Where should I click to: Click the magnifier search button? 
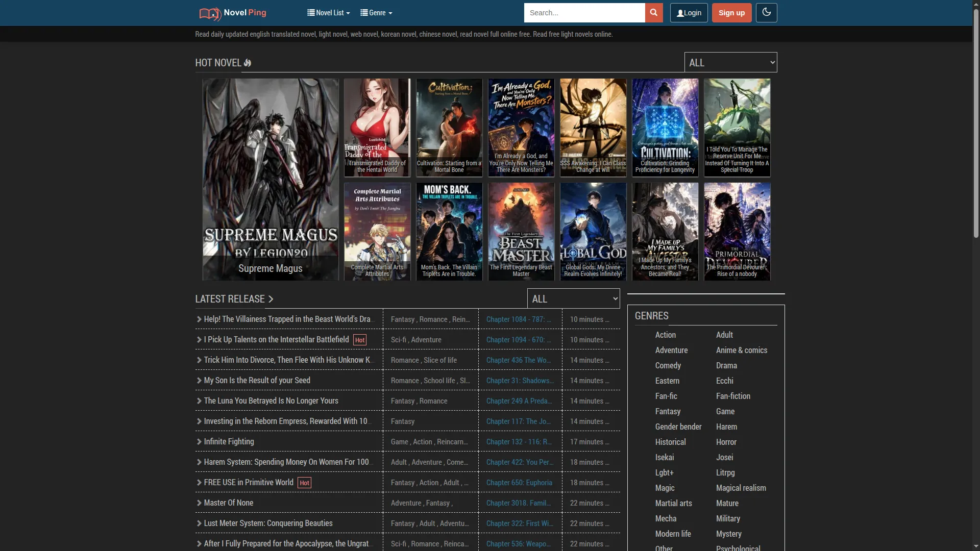tap(654, 13)
